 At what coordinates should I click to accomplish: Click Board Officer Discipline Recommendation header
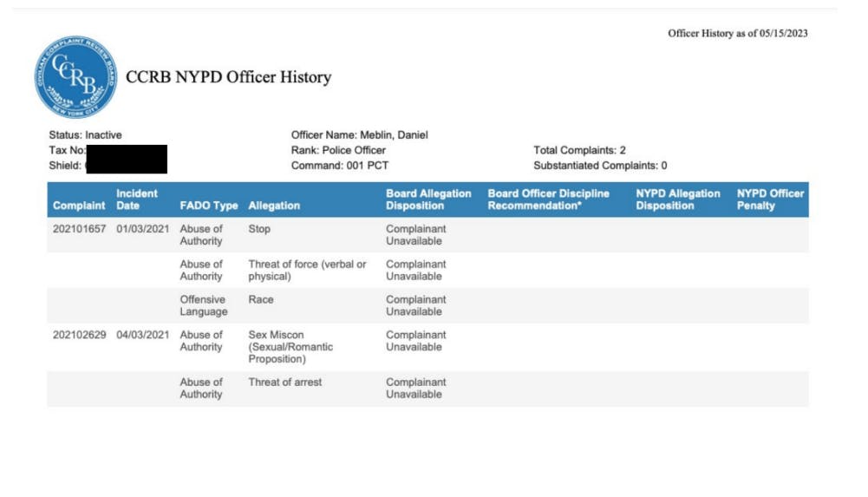[x=548, y=199]
